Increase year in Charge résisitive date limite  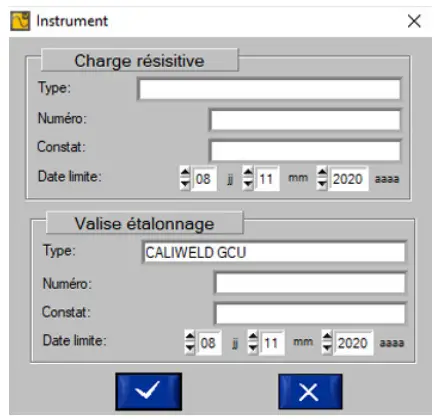coord(322,173)
